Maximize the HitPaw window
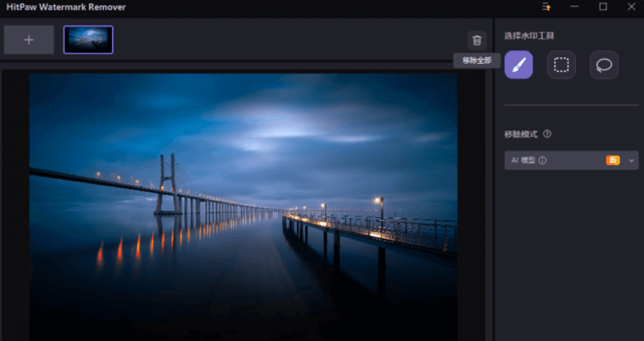This screenshot has height=341, width=644. (x=603, y=7)
